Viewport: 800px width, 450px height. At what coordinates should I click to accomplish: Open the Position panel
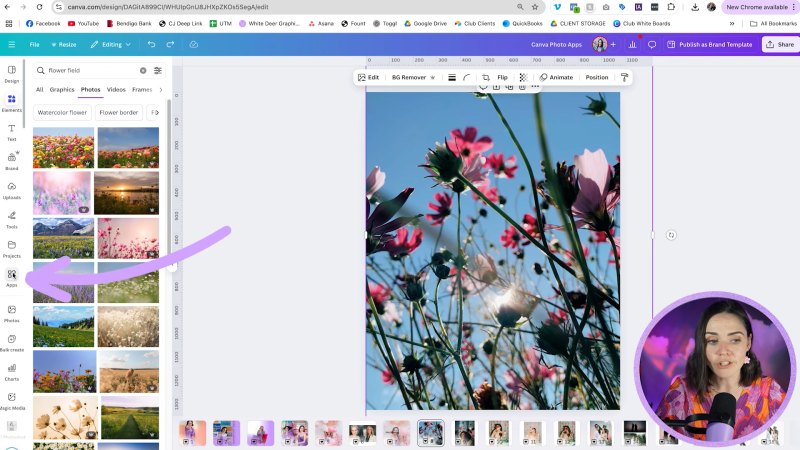point(596,78)
